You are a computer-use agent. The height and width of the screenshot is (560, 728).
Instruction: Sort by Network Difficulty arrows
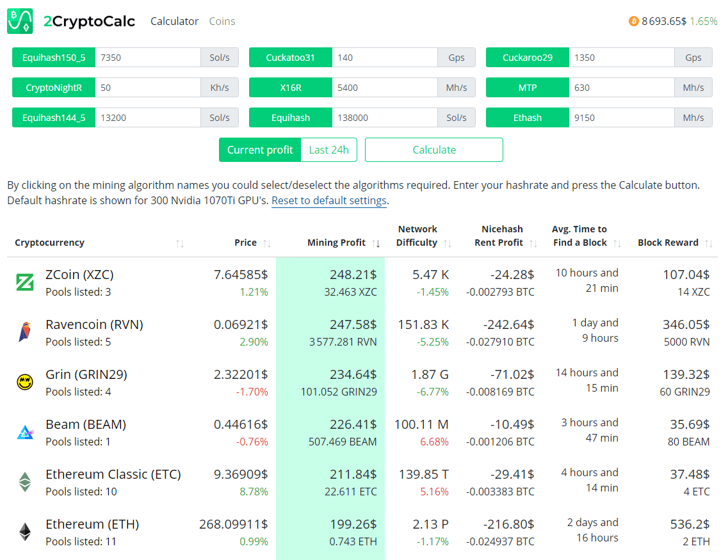[x=448, y=243]
